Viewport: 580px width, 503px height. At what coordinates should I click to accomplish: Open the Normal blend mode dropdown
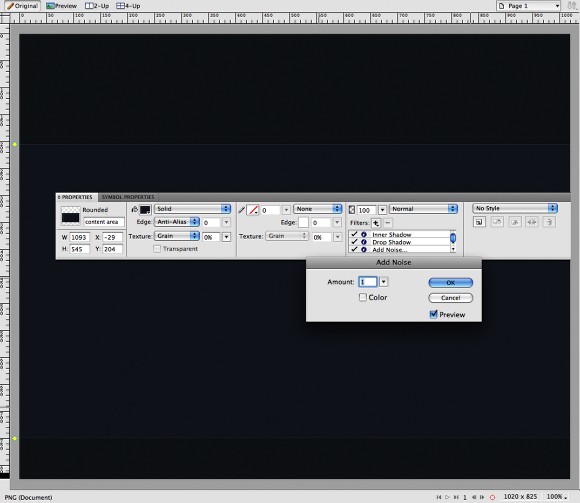pos(424,209)
